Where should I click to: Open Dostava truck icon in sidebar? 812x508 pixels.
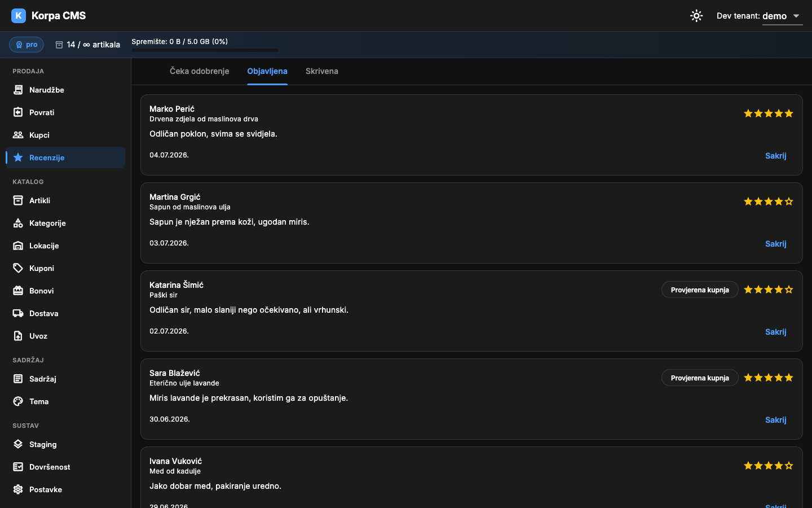pos(18,313)
